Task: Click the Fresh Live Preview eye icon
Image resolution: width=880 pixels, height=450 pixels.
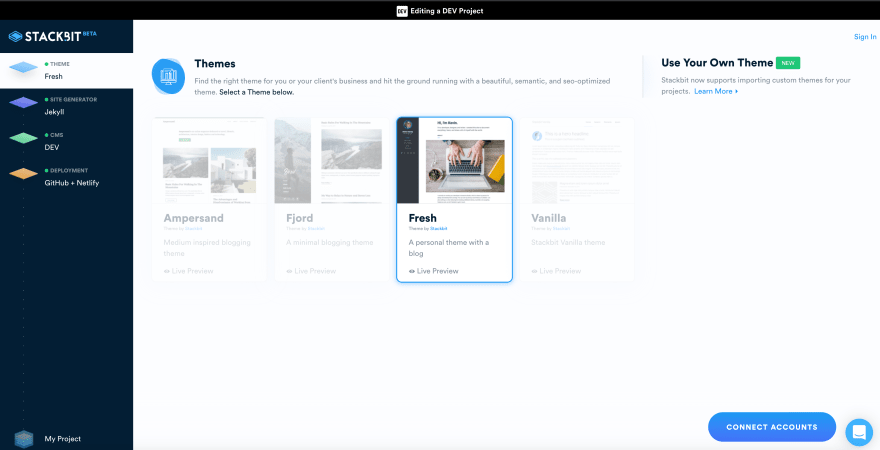Action: pyautogui.click(x=412, y=271)
